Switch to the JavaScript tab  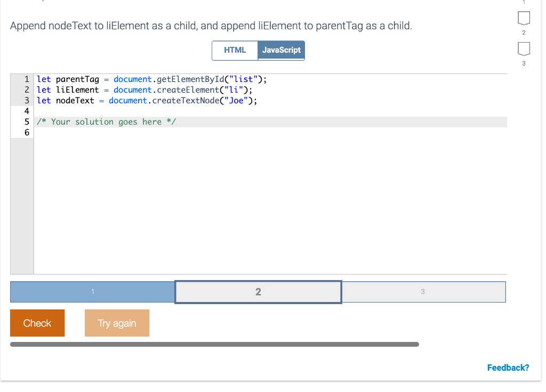(x=282, y=50)
